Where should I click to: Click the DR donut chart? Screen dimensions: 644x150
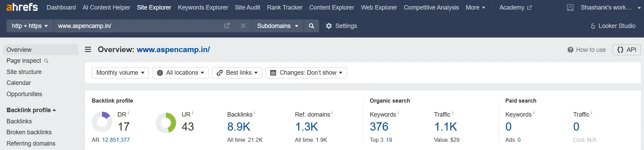pyautogui.click(x=102, y=122)
